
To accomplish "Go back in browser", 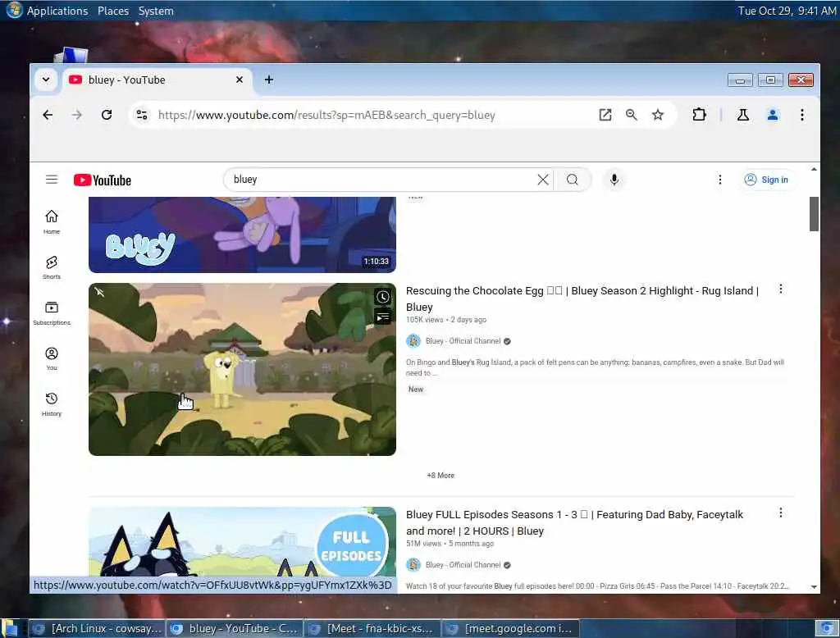I will (48, 115).
